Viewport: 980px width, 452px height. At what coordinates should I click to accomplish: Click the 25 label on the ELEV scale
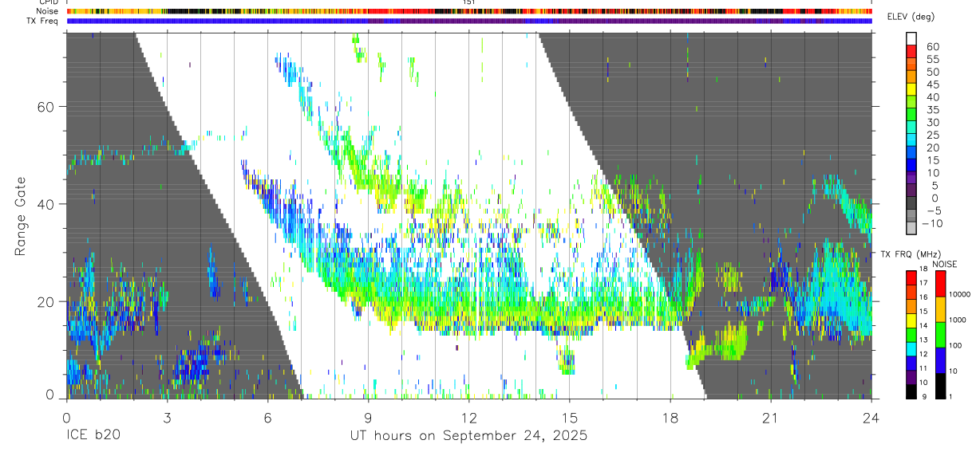(x=931, y=136)
